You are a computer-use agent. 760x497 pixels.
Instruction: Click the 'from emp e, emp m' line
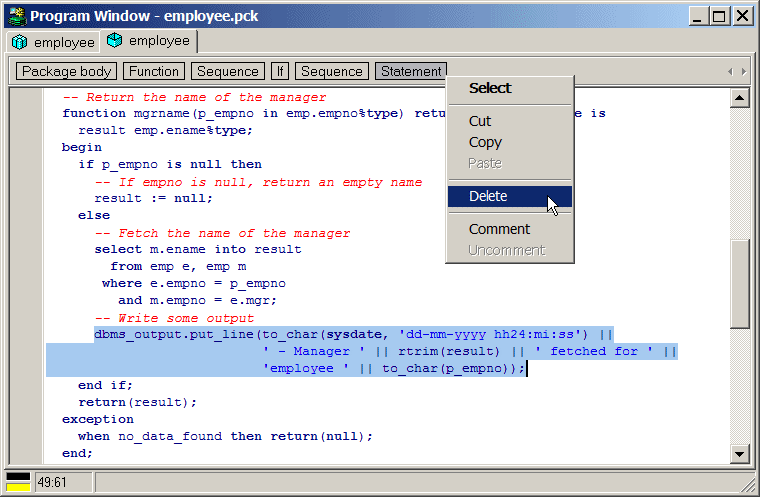coord(178,267)
